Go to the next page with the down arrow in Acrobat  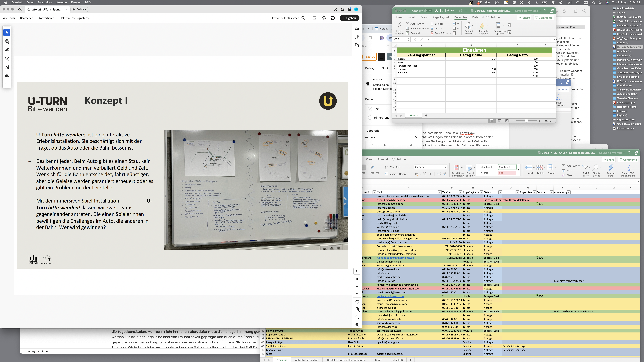[x=357, y=294]
